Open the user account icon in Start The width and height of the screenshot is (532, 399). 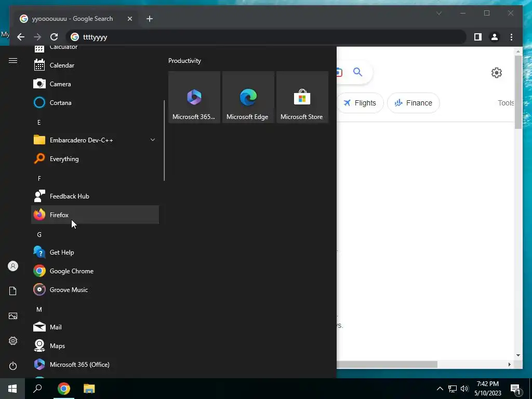(x=13, y=266)
